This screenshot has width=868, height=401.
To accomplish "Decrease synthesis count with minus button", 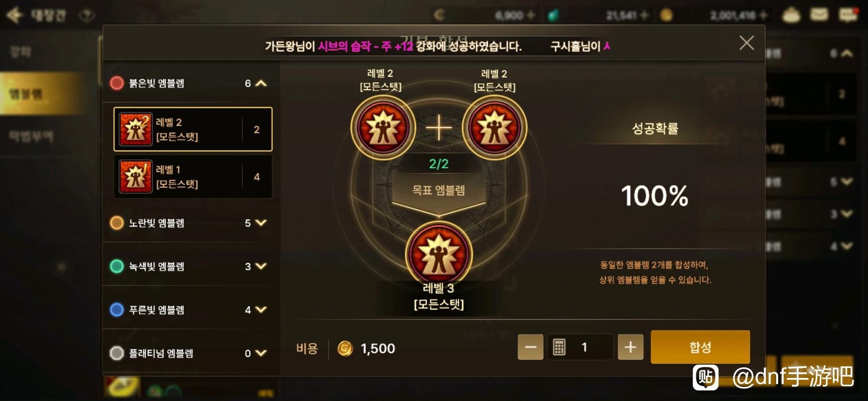I will 530,347.
